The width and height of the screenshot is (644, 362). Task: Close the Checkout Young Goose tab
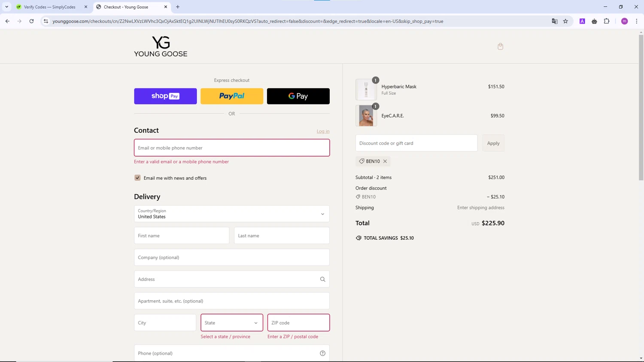point(166,7)
